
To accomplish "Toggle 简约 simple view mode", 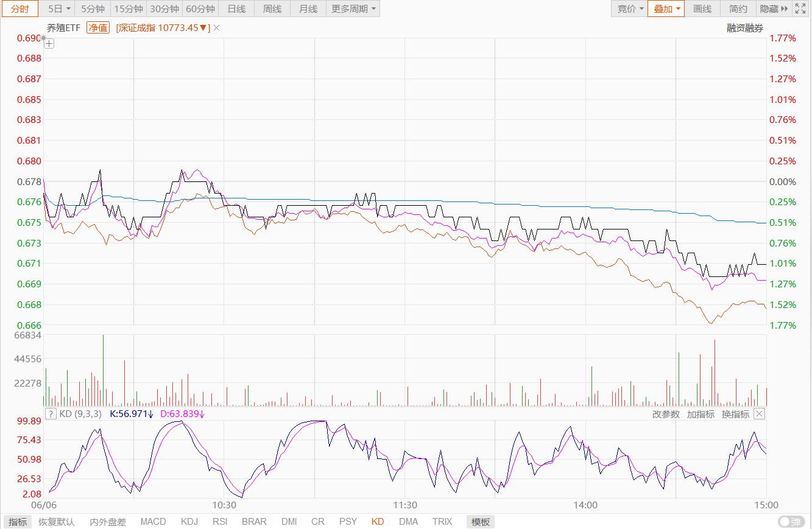I will pos(738,9).
